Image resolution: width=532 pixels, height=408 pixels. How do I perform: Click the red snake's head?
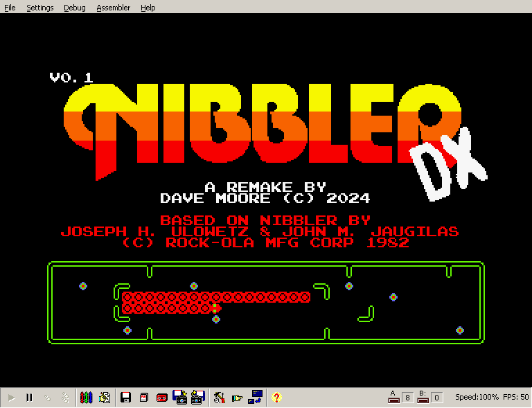pos(216,308)
